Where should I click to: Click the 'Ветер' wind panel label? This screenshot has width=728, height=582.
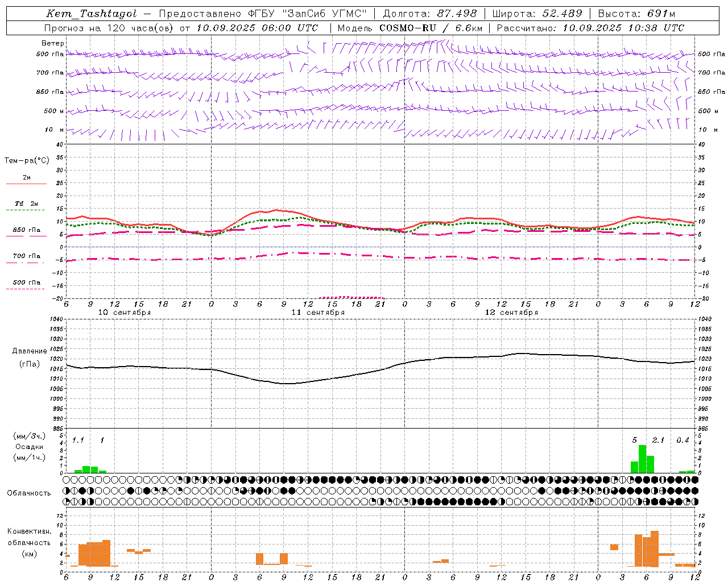(x=53, y=43)
